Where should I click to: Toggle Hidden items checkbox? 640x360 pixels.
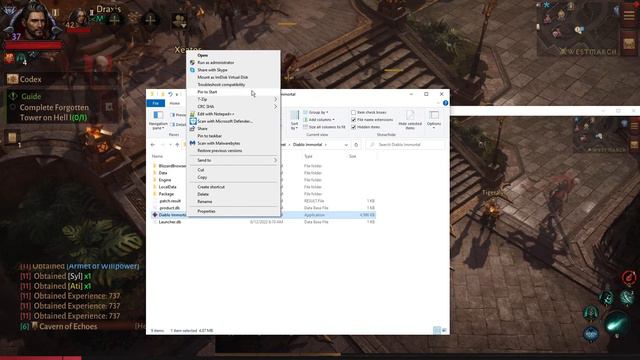tap(353, 127)
